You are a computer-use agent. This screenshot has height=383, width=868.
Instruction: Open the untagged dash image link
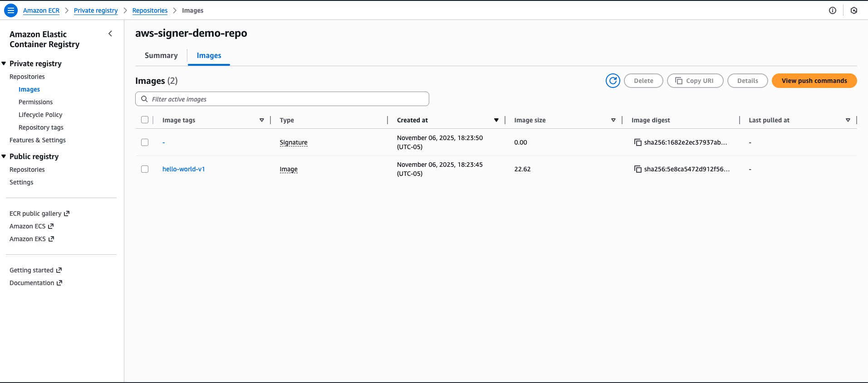coord(164,142)
